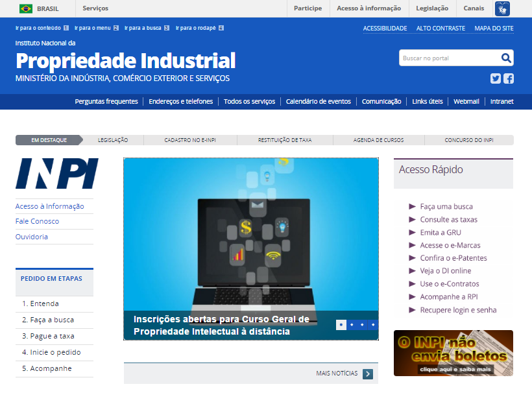Open the Facebook icon link
532x393 pixels.
pyautogui.click(x=508, y=78)
